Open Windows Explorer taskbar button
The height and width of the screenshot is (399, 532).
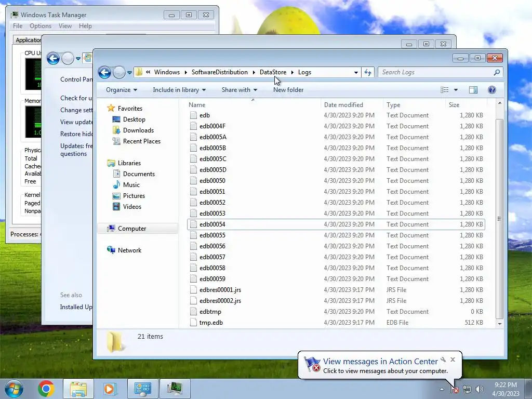(78, 389)
